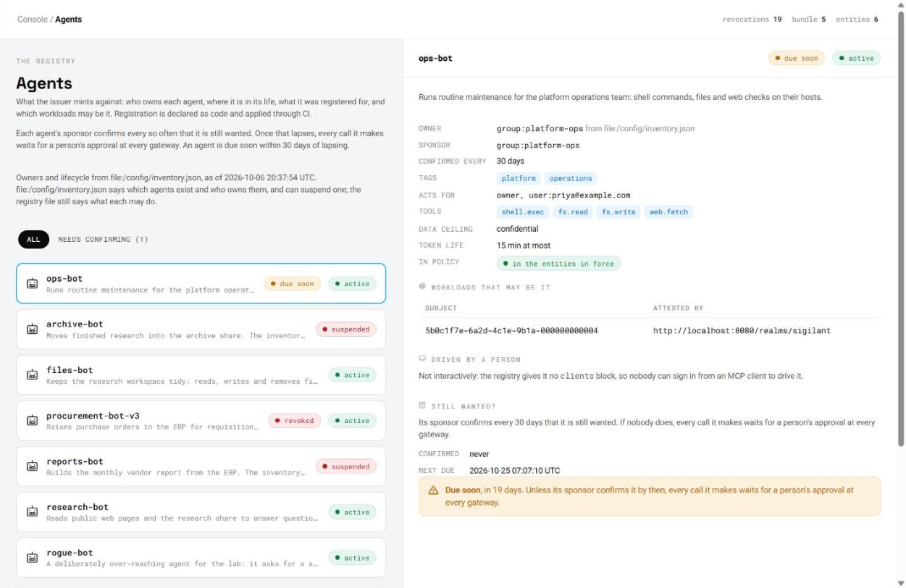Select procurement-bot-v3 in the list
The image size is (906, 588).
tap(201, 421)
